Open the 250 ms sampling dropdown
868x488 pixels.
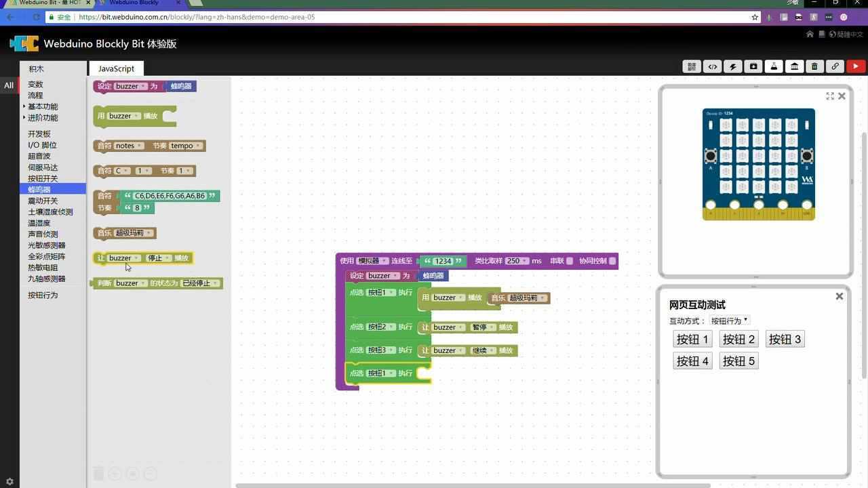(x=517, y=261)
